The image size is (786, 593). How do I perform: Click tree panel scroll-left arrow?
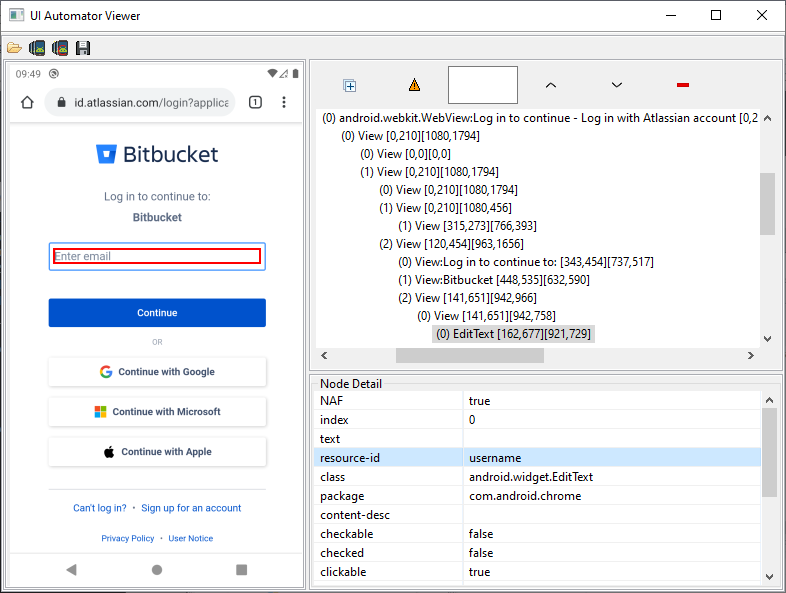(x=324, y=355)
